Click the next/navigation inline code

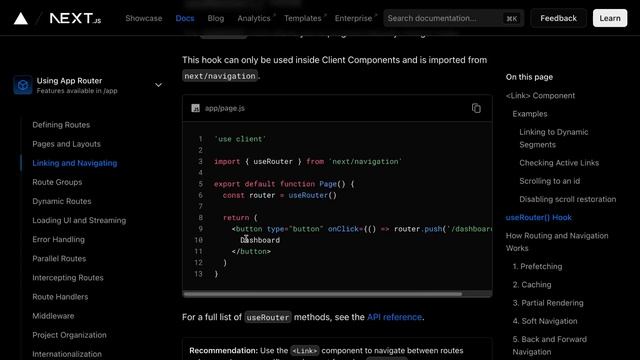(220, 76)
